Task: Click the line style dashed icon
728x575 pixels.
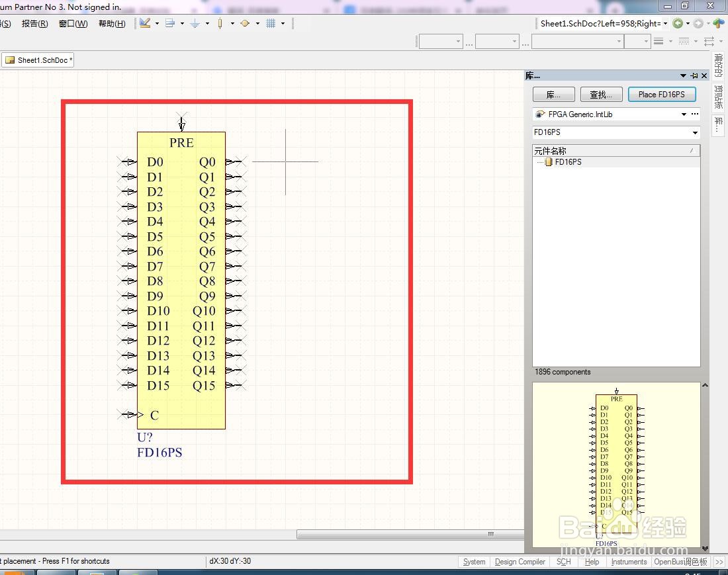Action: coord(684,41)
